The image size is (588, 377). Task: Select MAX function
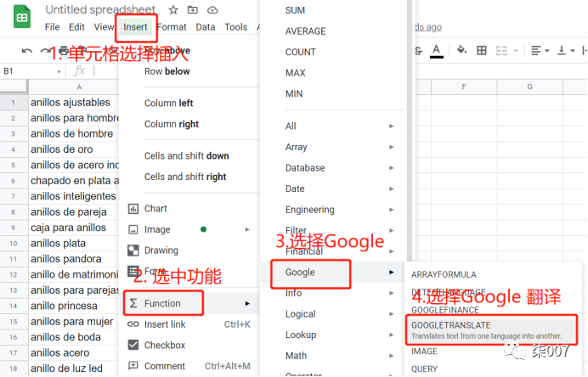(x=296, y=73)
